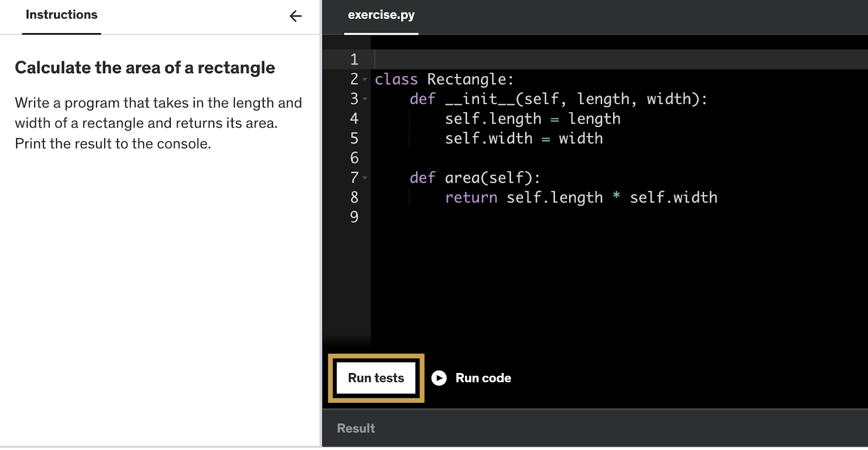Fold the Rectangle class at line 2
Screen dimensions: 868x450
click(x=365, y=80)
